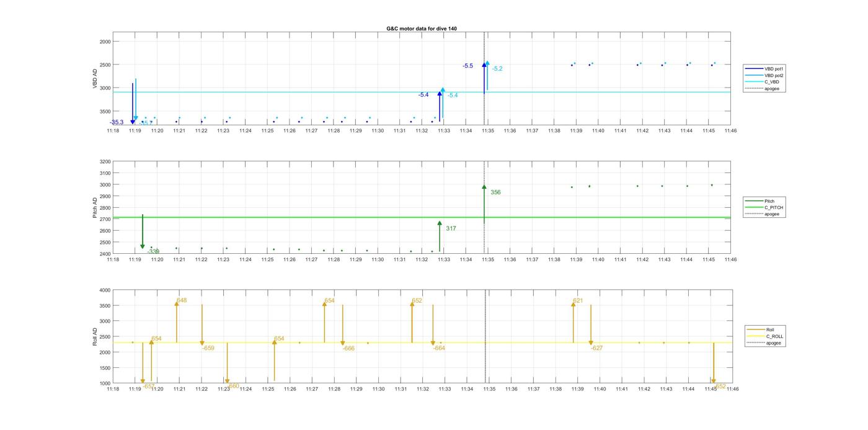Click the "2000" tick on VBD axis
Viewport: 868px width, 430px height.
point(105,42)
